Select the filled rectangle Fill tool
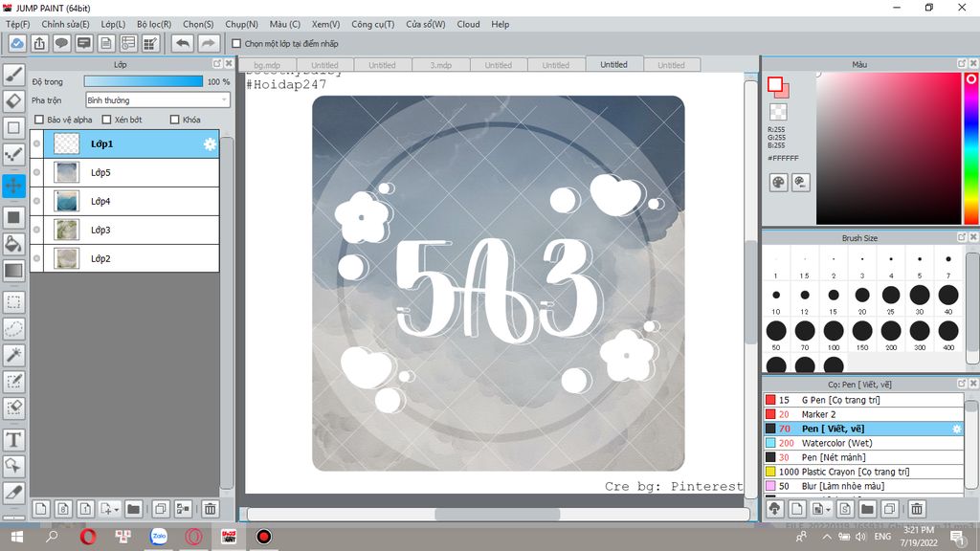The image size is (980, 551). 13,217
